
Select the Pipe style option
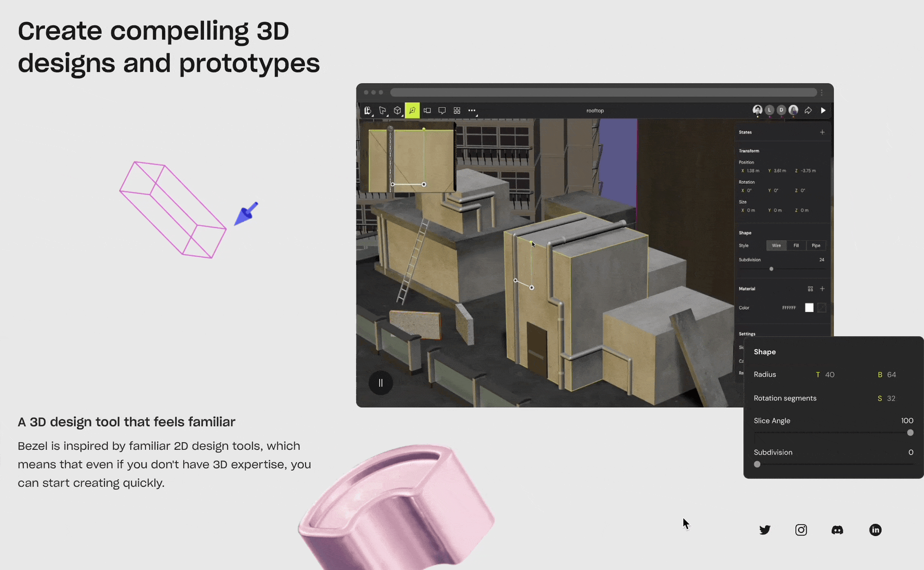[x=816, y=245]
